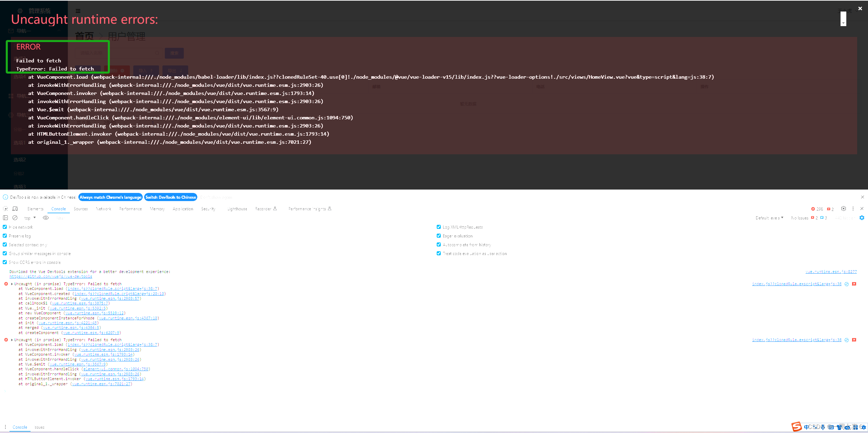Open DevTools settings gear
This screenshot has height=433, width=868.
[844, 209]
